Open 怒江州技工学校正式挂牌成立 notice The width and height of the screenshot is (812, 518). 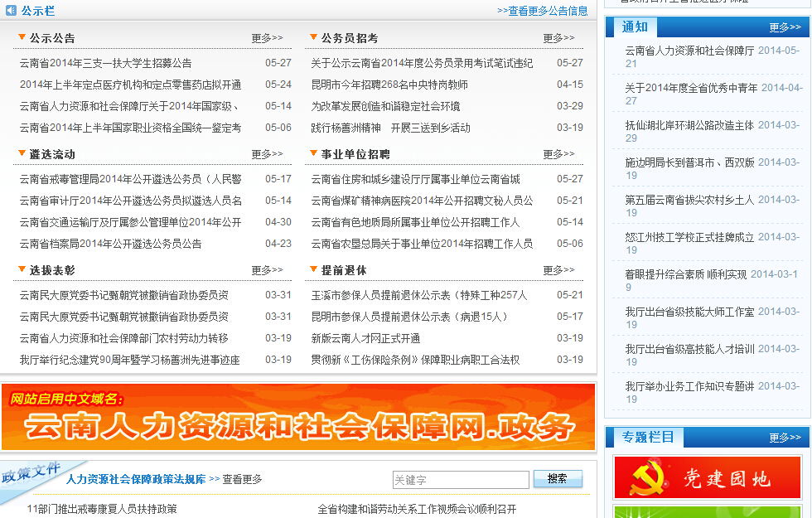[689, 237]
